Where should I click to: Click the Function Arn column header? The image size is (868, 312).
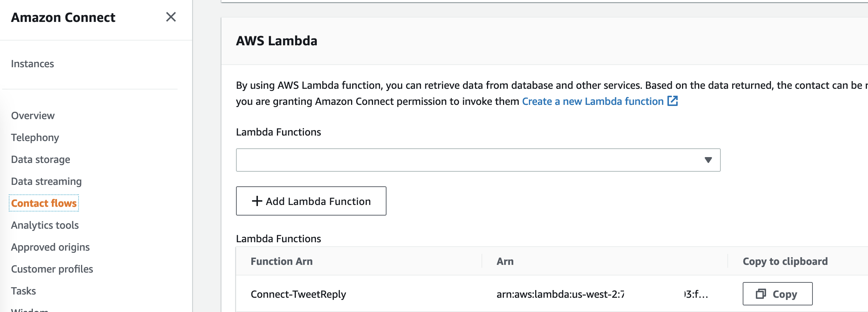(x=282, y=261)
